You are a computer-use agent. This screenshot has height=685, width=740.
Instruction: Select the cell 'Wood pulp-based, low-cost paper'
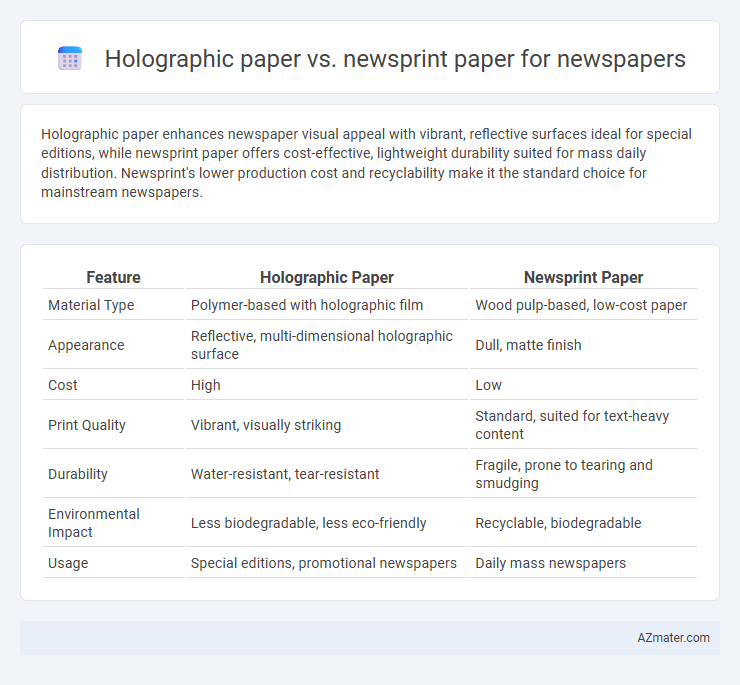(581, 305)
